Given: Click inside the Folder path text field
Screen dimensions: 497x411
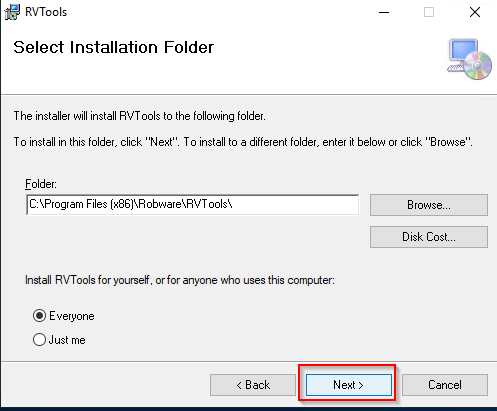Looking at the screenshot, I should point(193,205).
